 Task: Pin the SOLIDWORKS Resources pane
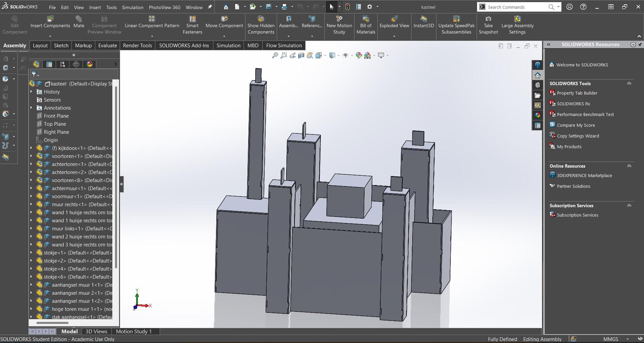pyautogui.click(x=640, y=45)
